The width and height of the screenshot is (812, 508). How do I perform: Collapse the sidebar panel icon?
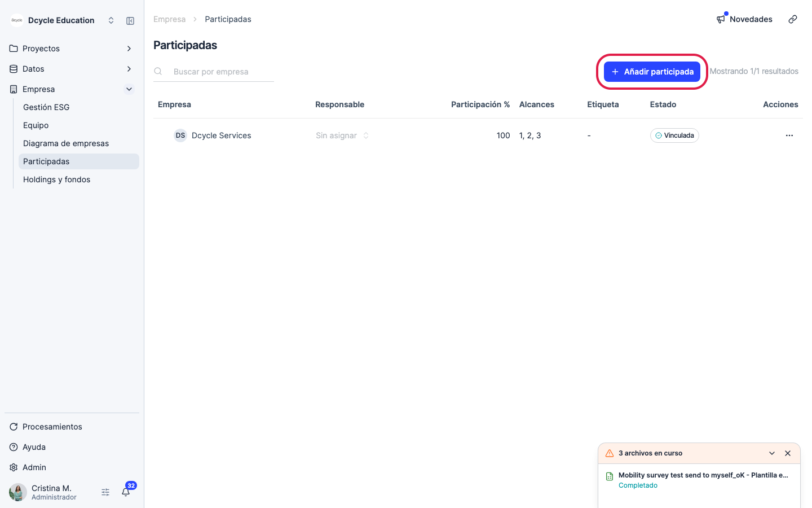tap(130, 21)
